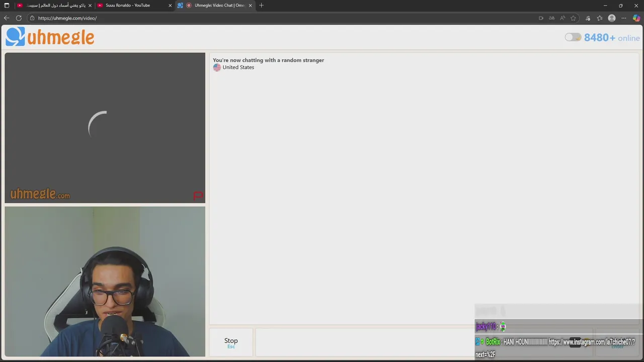Toggle the switch next to online count
The height and width of the screenshot is (362, 644).
(573, 37)
